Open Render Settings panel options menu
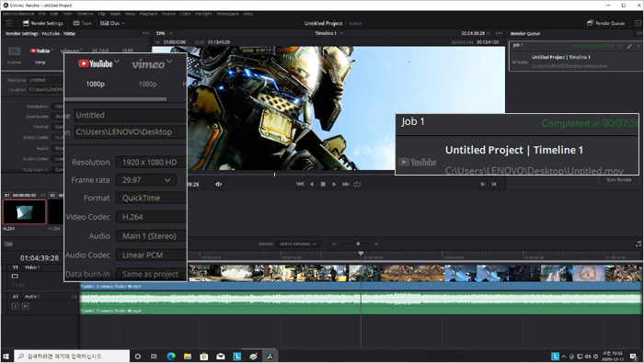 pyautogui.click(x=145, y=33)
